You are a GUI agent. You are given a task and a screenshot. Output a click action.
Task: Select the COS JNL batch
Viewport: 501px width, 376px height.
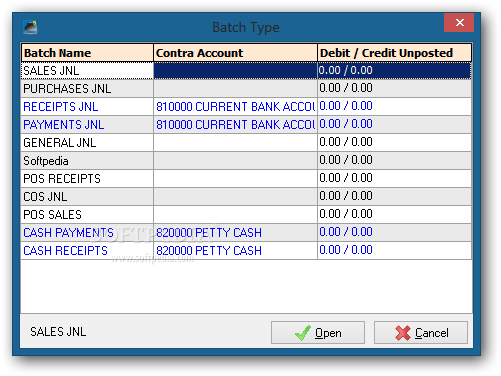click(87, 197)
